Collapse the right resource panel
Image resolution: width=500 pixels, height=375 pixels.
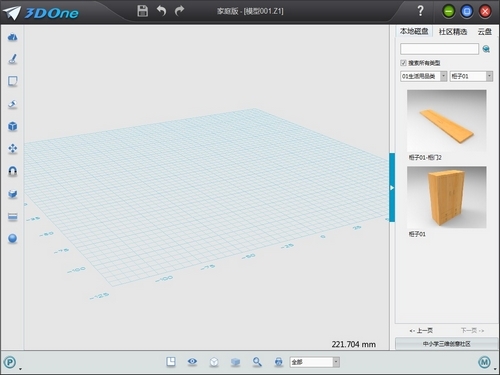click(392, 188)
